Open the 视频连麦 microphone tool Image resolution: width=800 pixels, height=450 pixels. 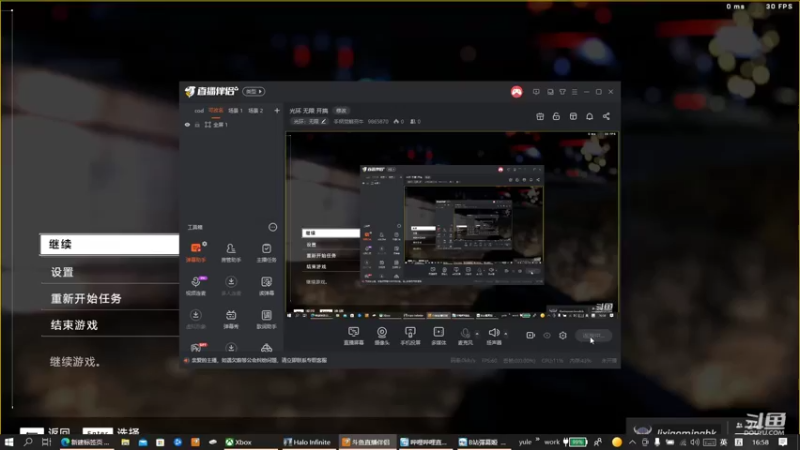tap(196, 285)
